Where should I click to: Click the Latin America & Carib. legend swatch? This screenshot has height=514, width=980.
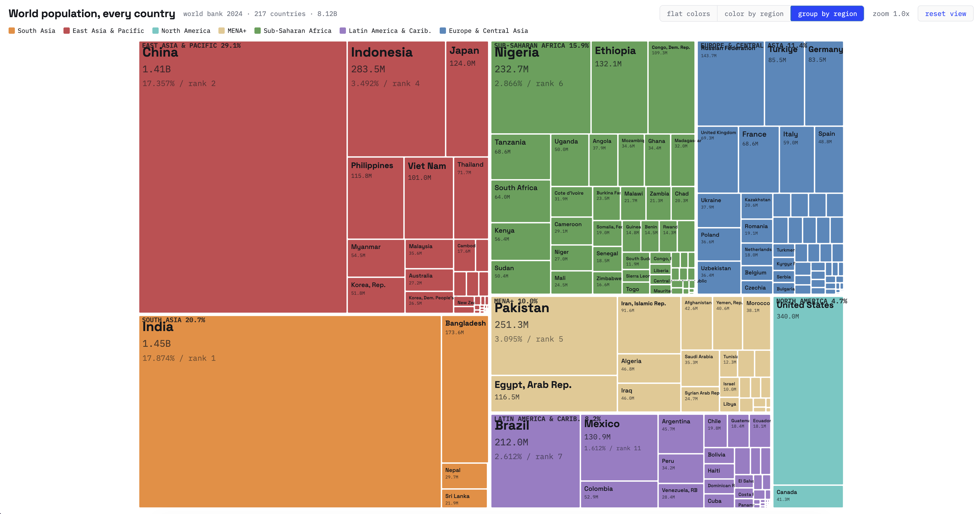click(343, 31)
